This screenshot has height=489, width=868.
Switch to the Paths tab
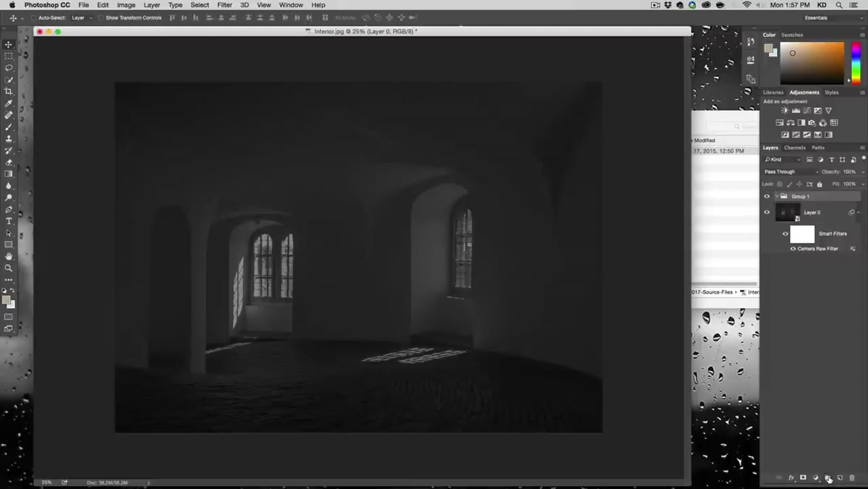818,148
